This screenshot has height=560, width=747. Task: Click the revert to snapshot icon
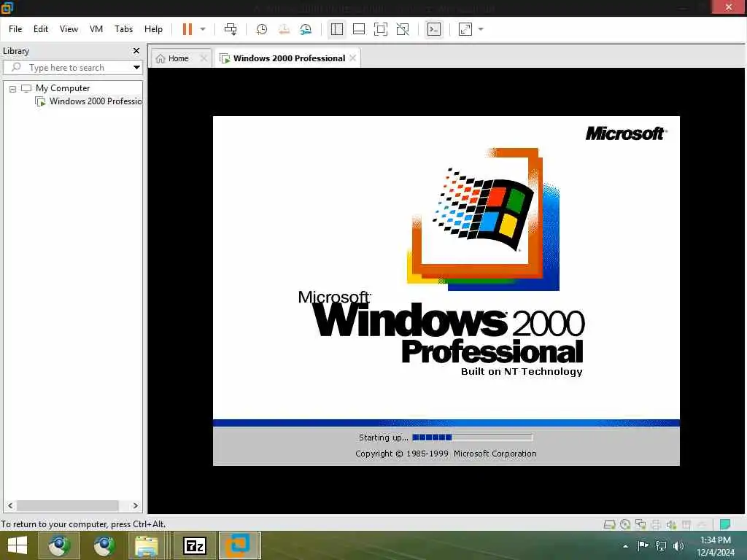point(284,29)
